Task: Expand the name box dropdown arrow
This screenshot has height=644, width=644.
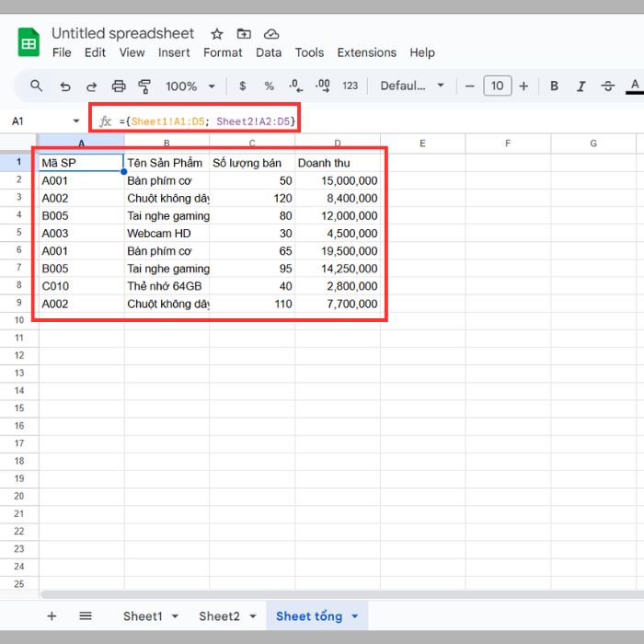Action: click(76, 121)
